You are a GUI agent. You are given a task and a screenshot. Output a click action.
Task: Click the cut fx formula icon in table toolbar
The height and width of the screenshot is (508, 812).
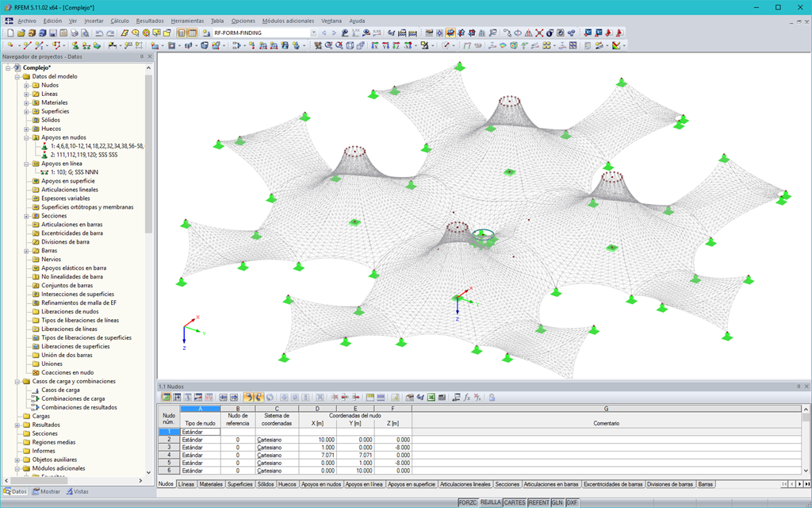[477, 397]
